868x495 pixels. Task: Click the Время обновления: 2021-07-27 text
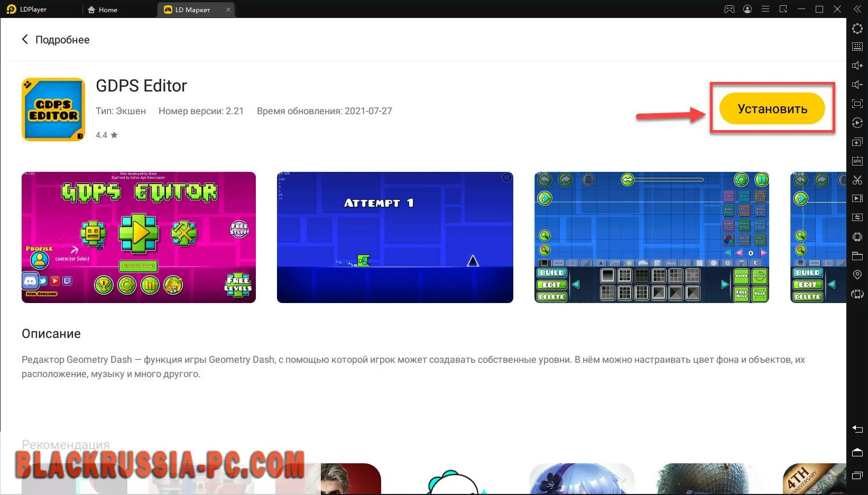[325, 111]
